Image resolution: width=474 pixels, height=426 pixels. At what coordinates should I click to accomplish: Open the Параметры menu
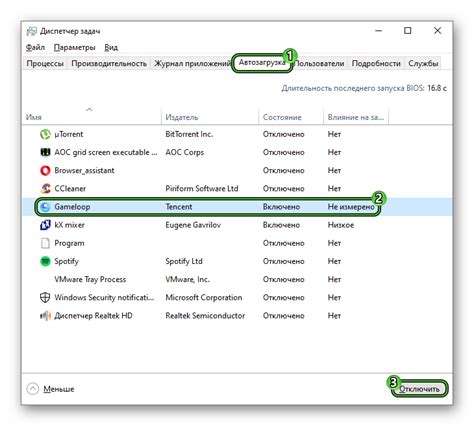click(x=75, y=47)
